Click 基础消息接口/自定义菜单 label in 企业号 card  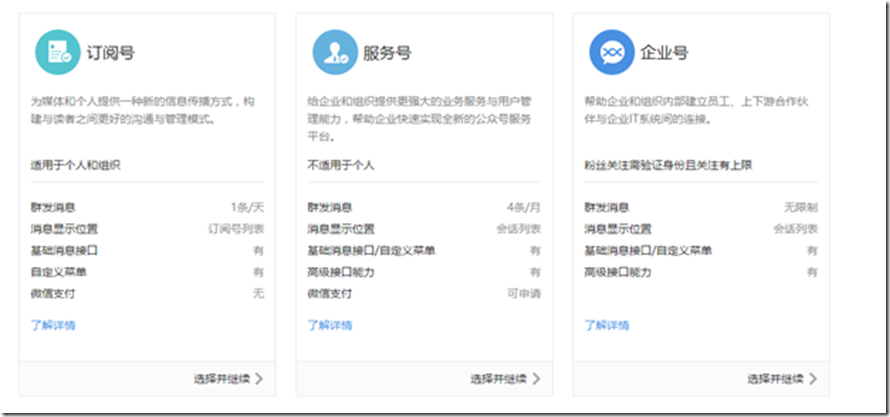(649, 250)
